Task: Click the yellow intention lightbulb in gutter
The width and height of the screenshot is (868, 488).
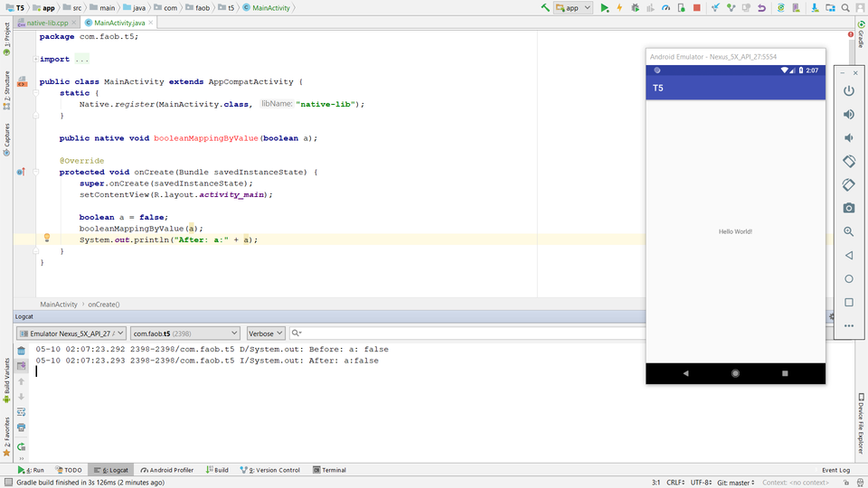Action: click(47, 238)
